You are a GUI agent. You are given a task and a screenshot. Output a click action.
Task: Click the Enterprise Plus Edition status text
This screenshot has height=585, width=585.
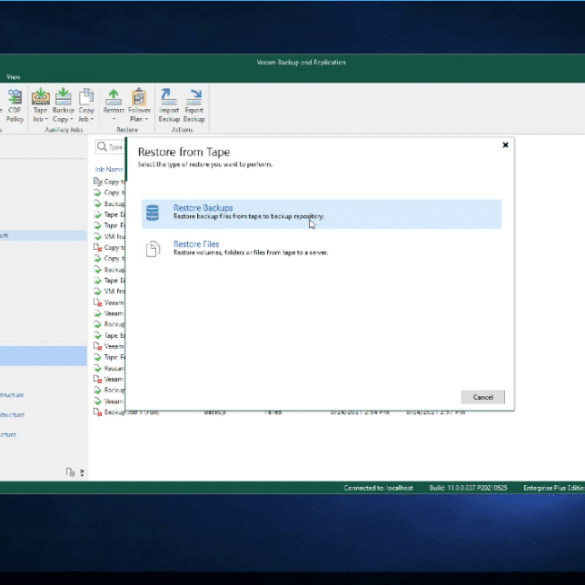(x=554, y=488)
